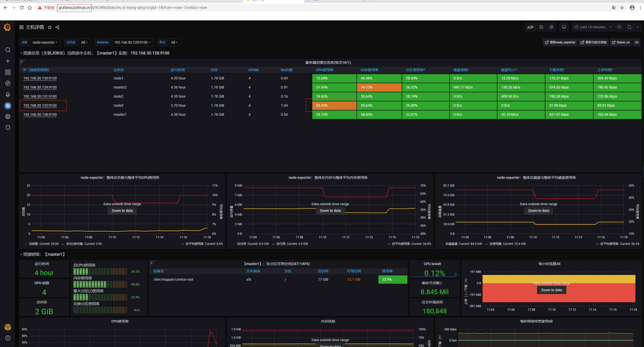Open the refresh interval dropdown arrow
Viewport: 644px width, 347px height.
point(638,27)
